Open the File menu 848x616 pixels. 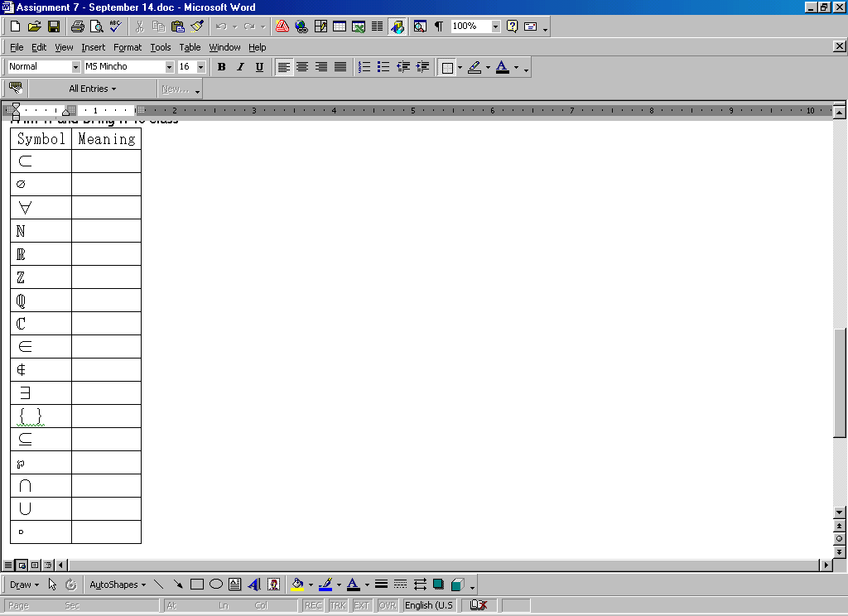pos(17,47)
